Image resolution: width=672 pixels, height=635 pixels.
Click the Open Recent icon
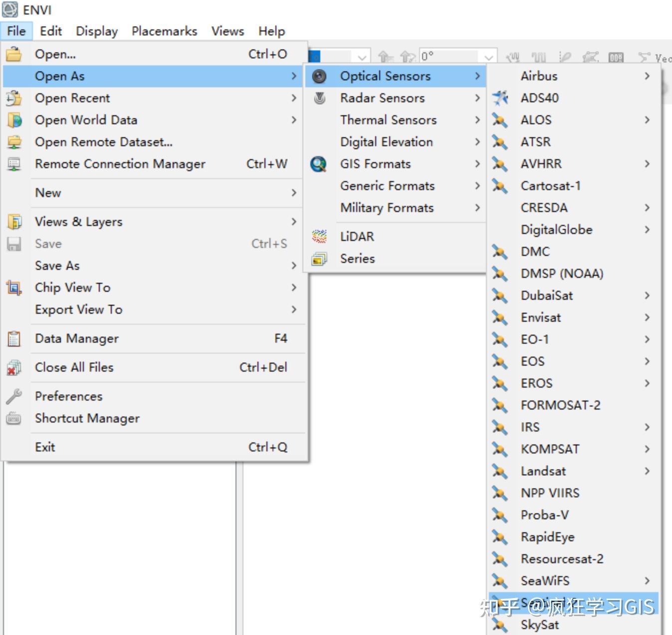tap(14, 98)
